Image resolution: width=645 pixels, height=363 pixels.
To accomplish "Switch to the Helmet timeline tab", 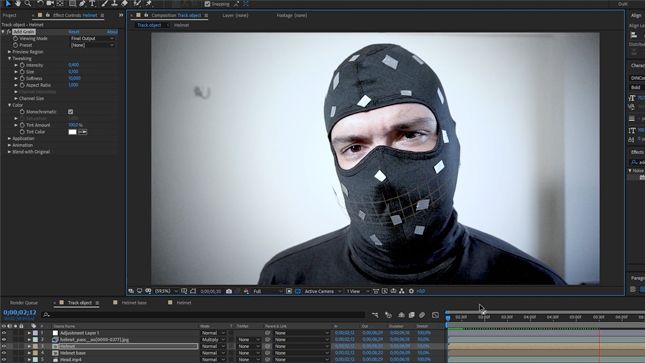I will coord(184,302).
